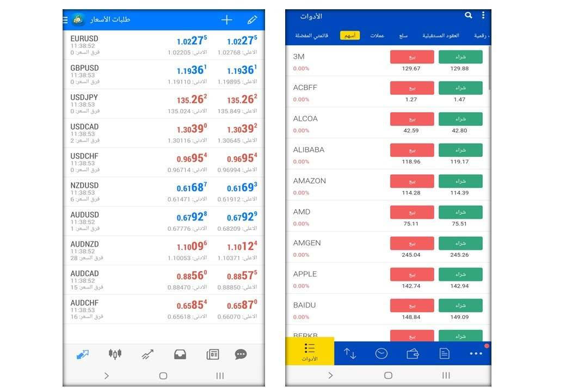Open the ALIBABA instrument name
This screenshot has width=566, height=392.
tap(309, 150)
